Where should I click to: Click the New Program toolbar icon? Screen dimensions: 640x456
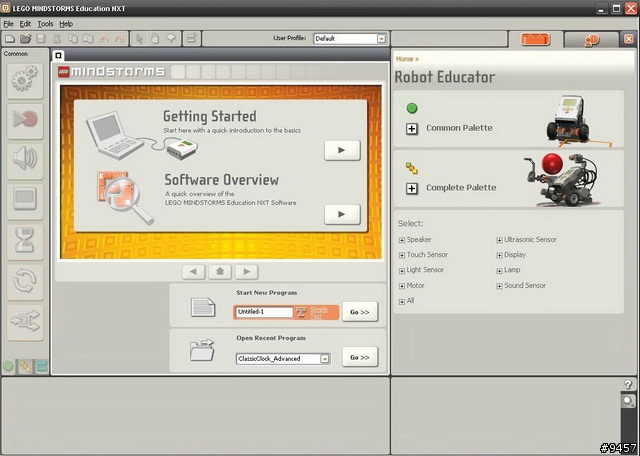(x=10, y=39)
